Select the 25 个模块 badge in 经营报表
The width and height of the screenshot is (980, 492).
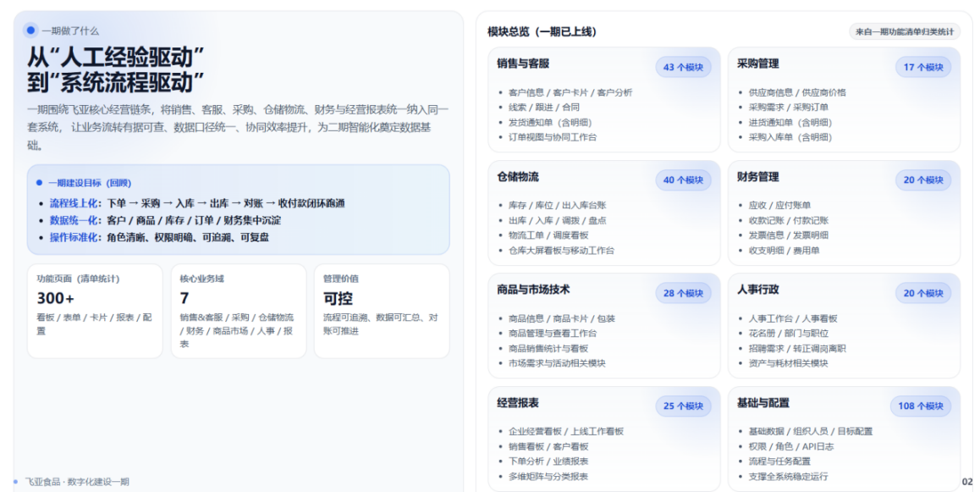coord(683,406)
